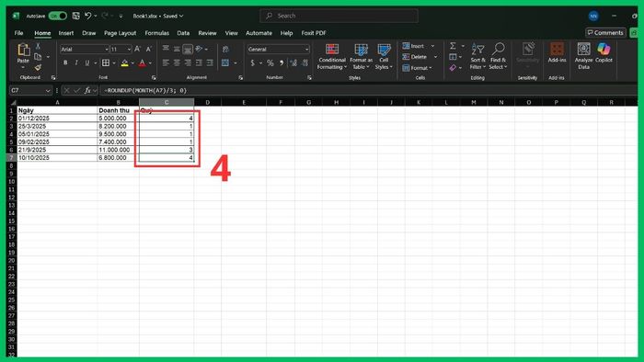Click the AutoSum sigma icon
The height and width of the screenshot is (362, 644).
coord(453,46)
